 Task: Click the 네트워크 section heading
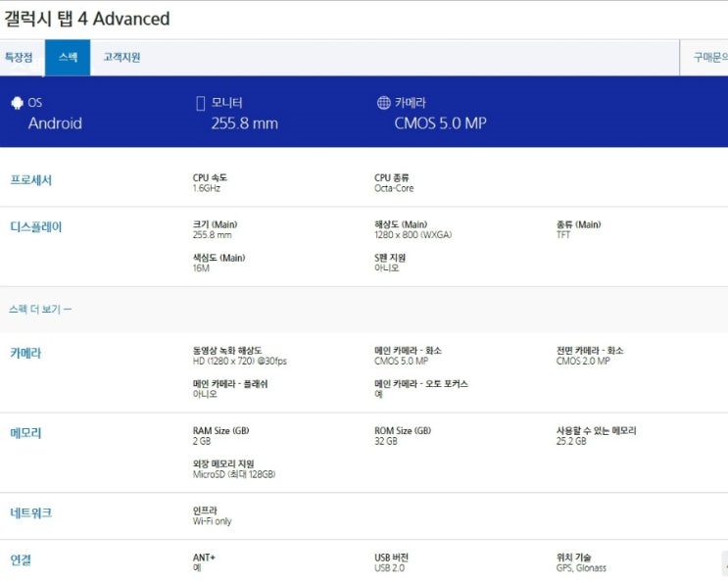tap(31, 512)
